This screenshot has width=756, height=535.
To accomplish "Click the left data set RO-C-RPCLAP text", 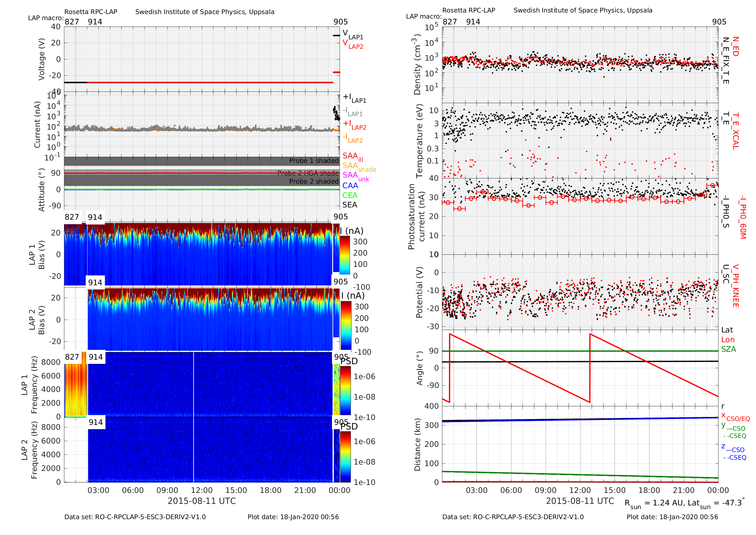I will coord(135,517).
